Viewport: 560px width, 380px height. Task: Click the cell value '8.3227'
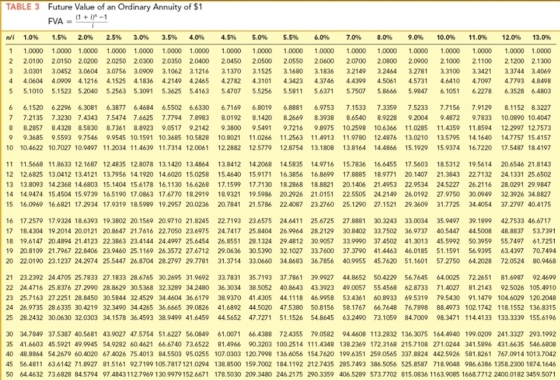541,107
